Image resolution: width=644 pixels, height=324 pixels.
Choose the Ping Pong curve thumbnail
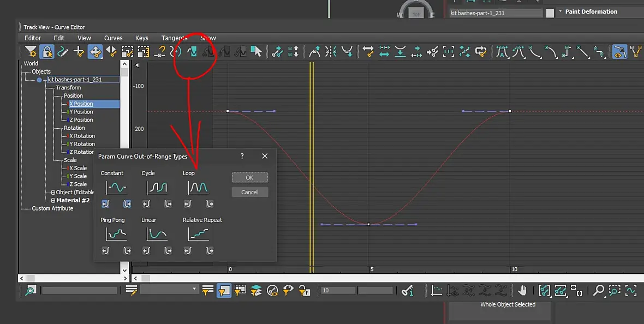[116, 234]
